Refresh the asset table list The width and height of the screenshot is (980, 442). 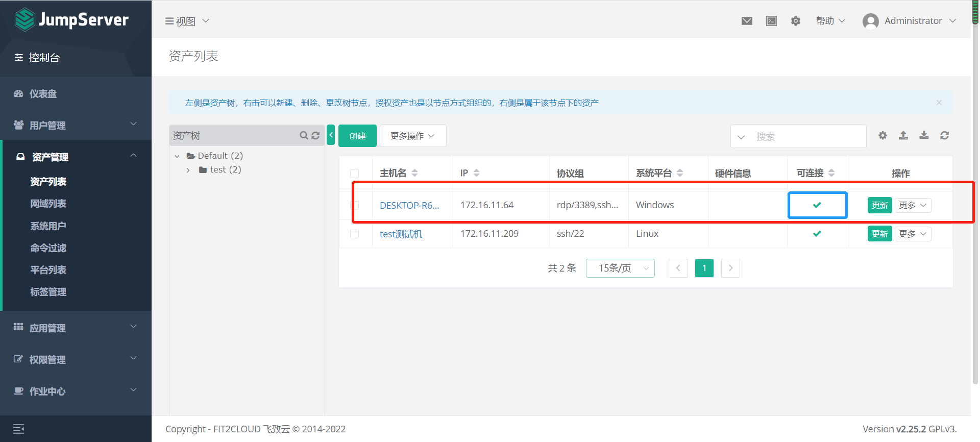coord(945,135)
